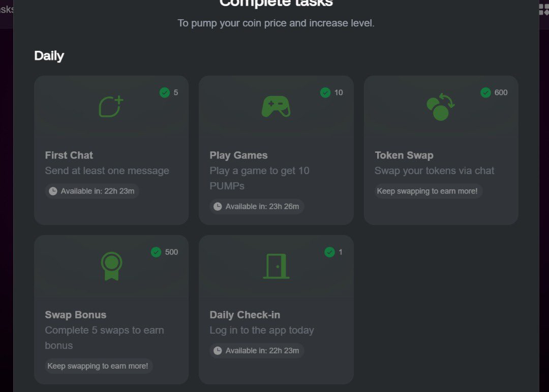Open the Daily Check-in task title
The height and width of the screenshot is (392, 549).
tap(245, 315)
